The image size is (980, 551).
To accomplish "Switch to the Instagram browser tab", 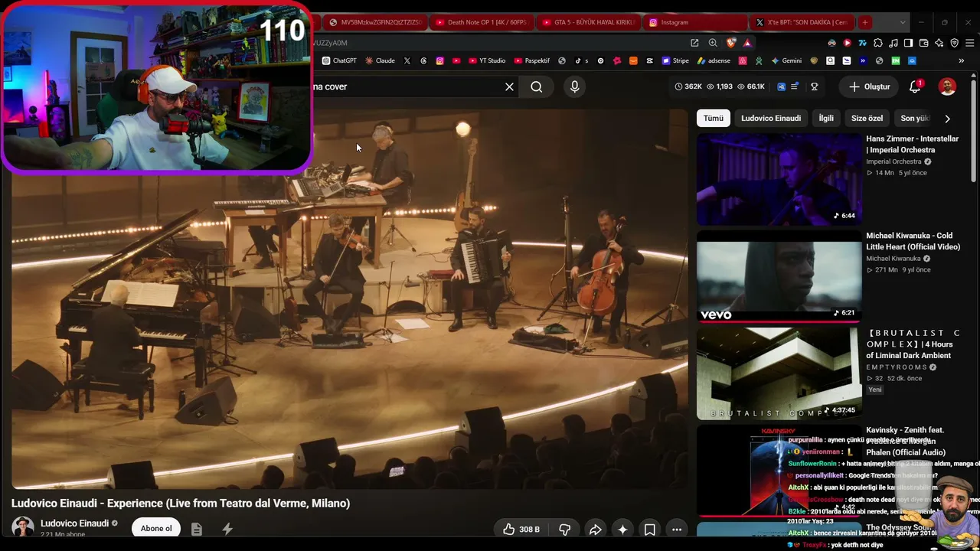I will pyautogui.click(x=695, y=22).
